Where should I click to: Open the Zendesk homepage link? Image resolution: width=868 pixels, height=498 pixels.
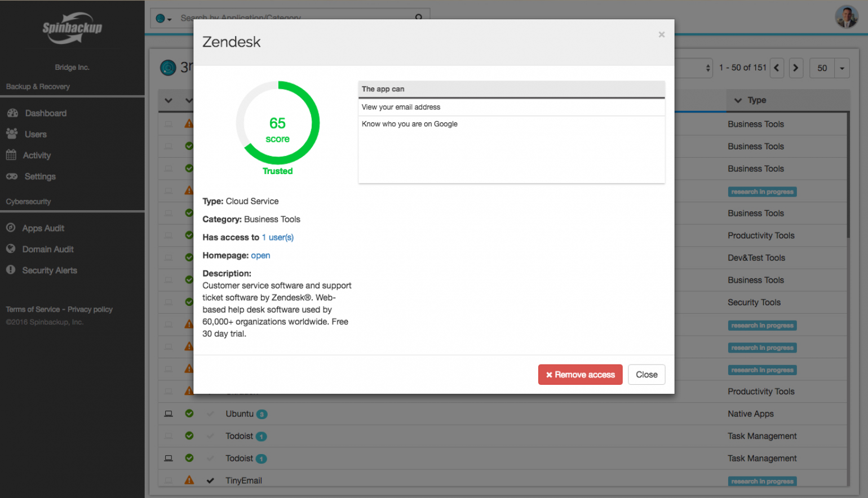(260, 255)
